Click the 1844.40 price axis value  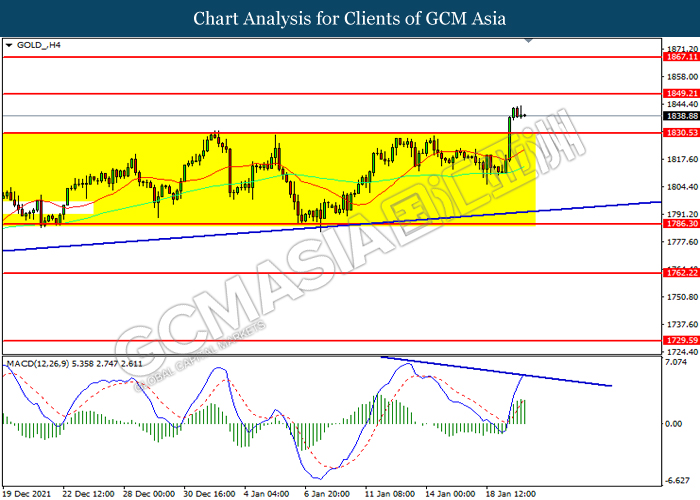click(x=682, y=104)
